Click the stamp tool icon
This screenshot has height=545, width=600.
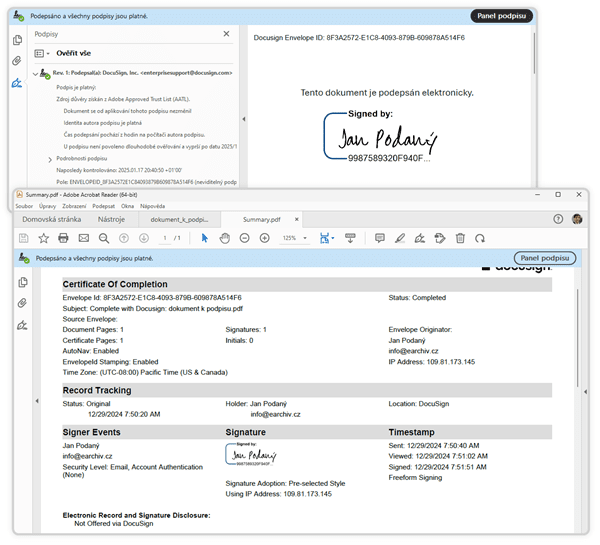coord(440,238)
